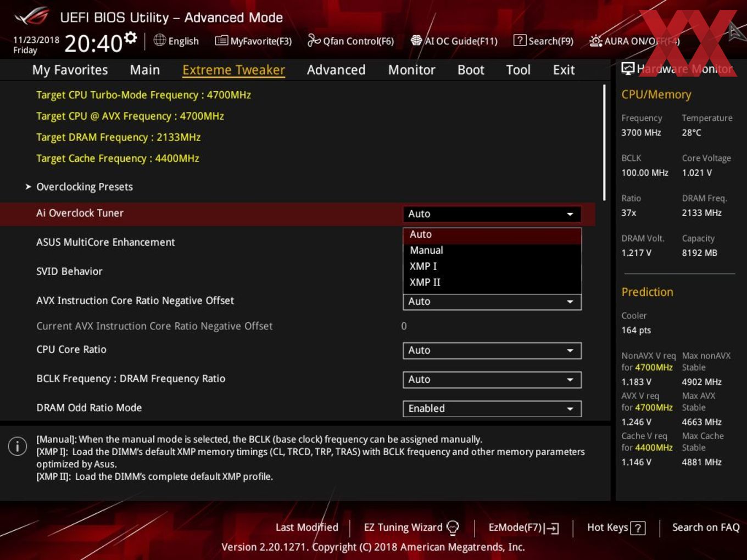Click Cooler 164 pts value
This screenshot has width=747, height=560.
coord(636,330)
